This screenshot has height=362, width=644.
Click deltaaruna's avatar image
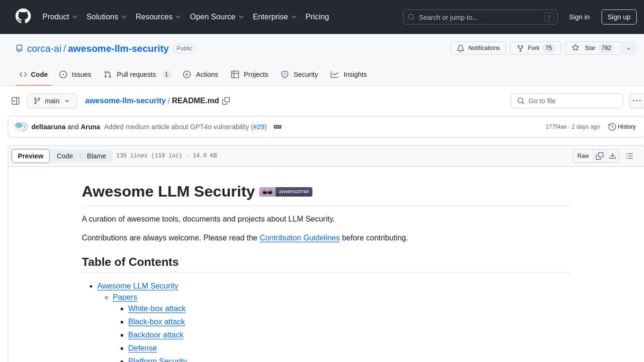coord(19,127)
